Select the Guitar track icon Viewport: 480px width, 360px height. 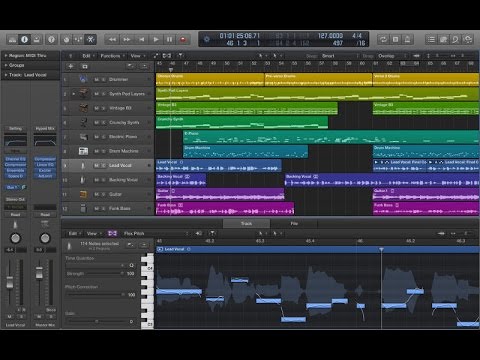tap(83, 194)
